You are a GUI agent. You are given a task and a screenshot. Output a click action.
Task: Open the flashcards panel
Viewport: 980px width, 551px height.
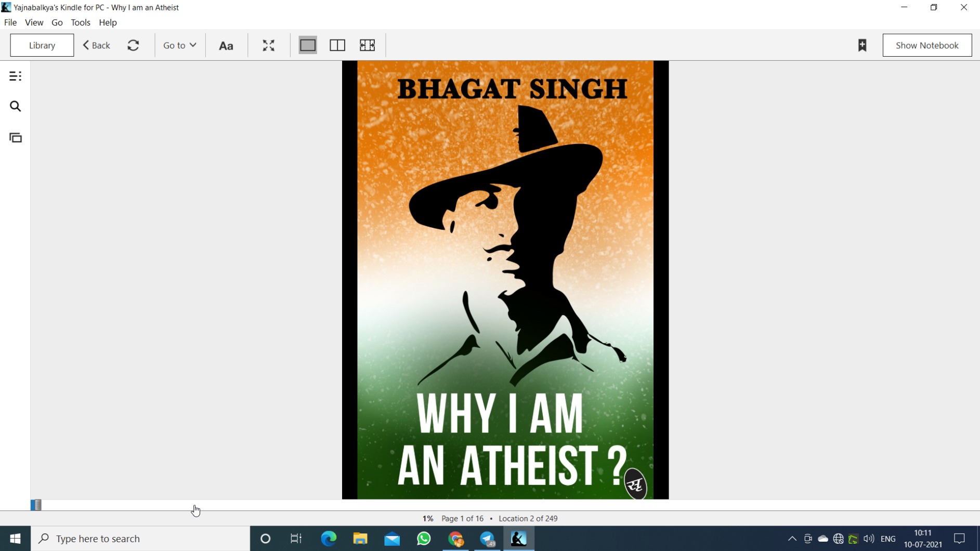pyautogui.click(x=15, y=137)
